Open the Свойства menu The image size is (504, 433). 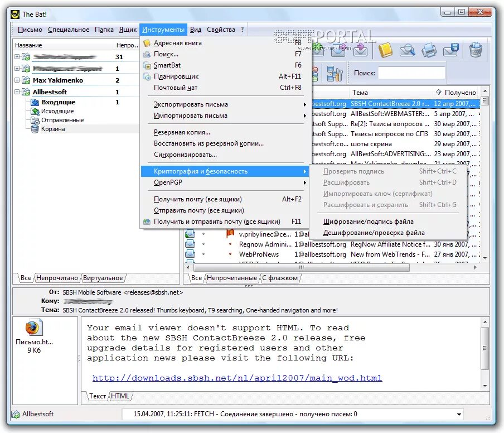click(221, 30)
